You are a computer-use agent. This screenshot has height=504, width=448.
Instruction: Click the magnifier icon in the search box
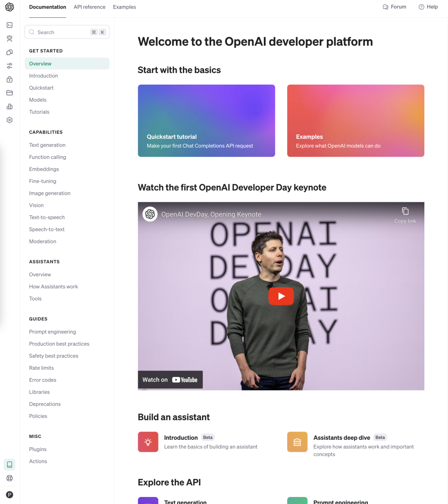coord(32,32)
